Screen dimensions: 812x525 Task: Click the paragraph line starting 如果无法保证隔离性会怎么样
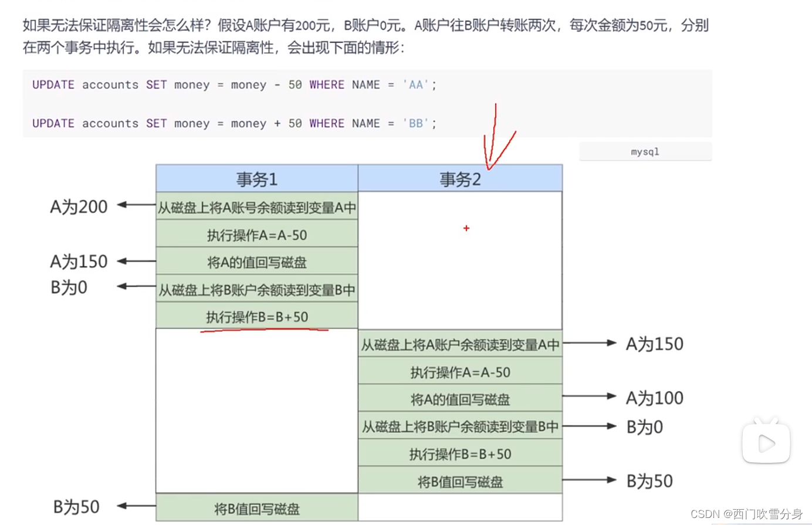366,25
